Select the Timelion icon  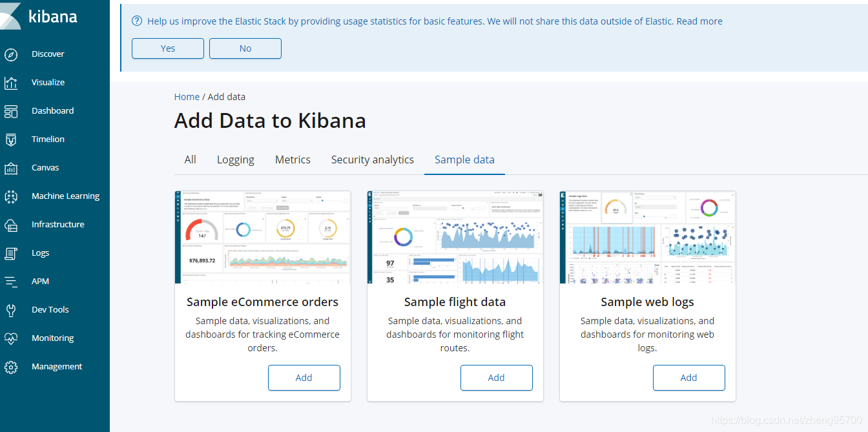(11, 139)
